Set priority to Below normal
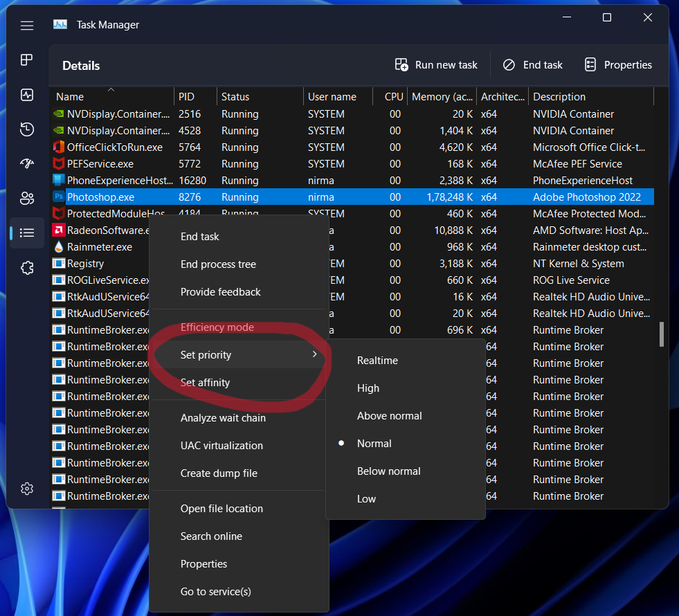 406,471
